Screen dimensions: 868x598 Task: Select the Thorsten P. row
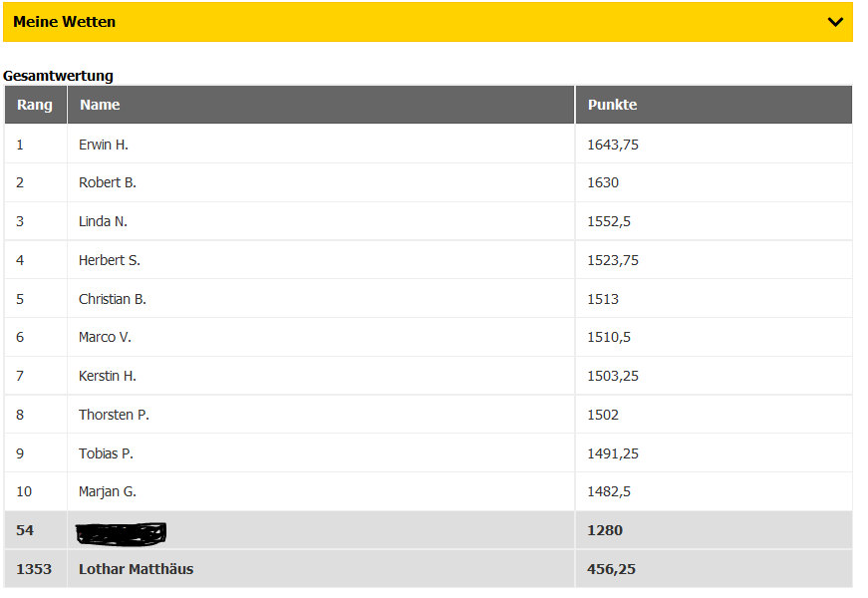(428, 415)
